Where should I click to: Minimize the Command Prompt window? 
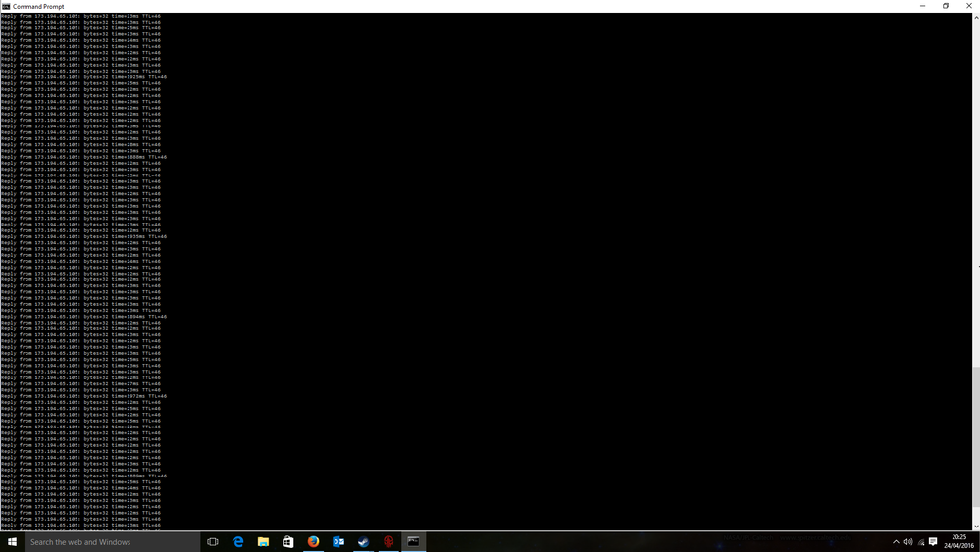[x=922, y=6]
